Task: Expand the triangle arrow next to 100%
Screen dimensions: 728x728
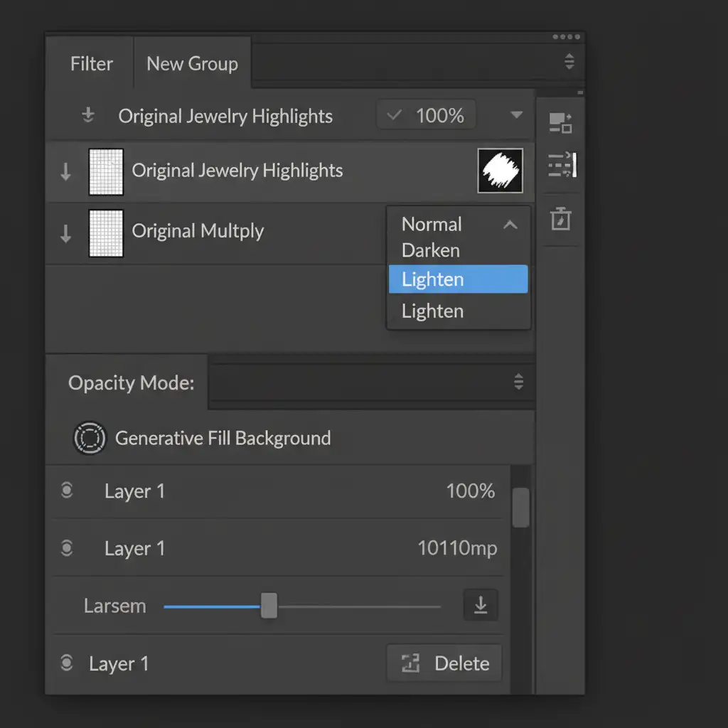Action: (x=517, y=115)
